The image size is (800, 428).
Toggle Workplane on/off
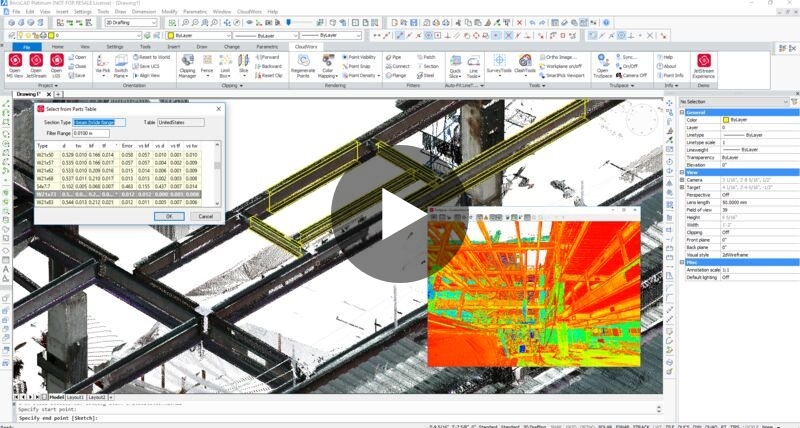click(x=569, y=65)
